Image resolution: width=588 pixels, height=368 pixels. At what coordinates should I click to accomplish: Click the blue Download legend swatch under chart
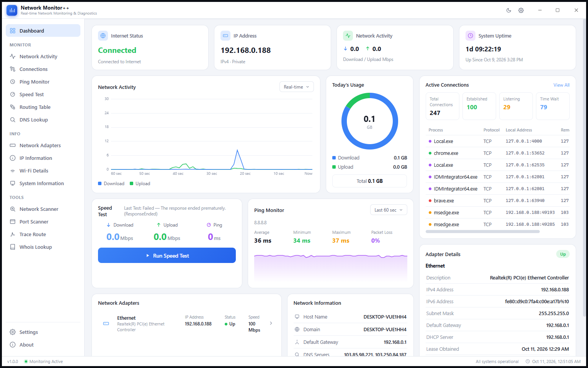pos(100,184)
